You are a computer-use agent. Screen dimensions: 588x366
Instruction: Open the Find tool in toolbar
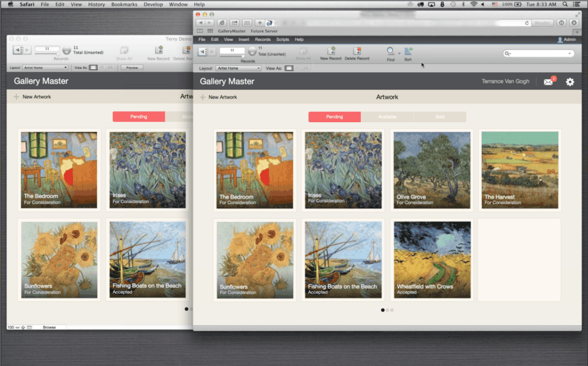390,51
